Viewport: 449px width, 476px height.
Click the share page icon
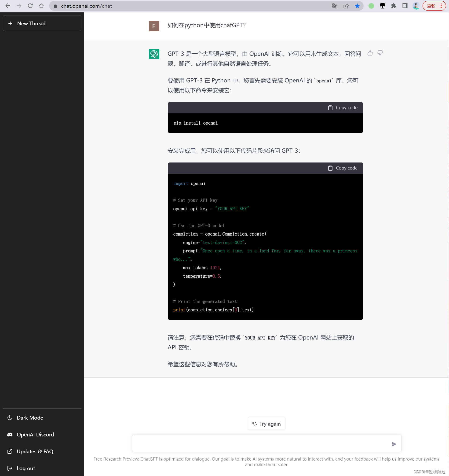coord(346,6)
